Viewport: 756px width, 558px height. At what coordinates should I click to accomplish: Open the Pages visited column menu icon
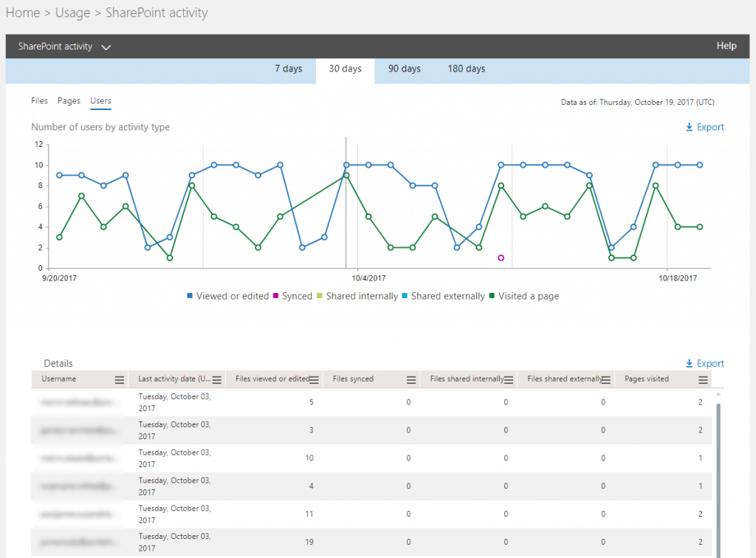(x=704, y=380)
